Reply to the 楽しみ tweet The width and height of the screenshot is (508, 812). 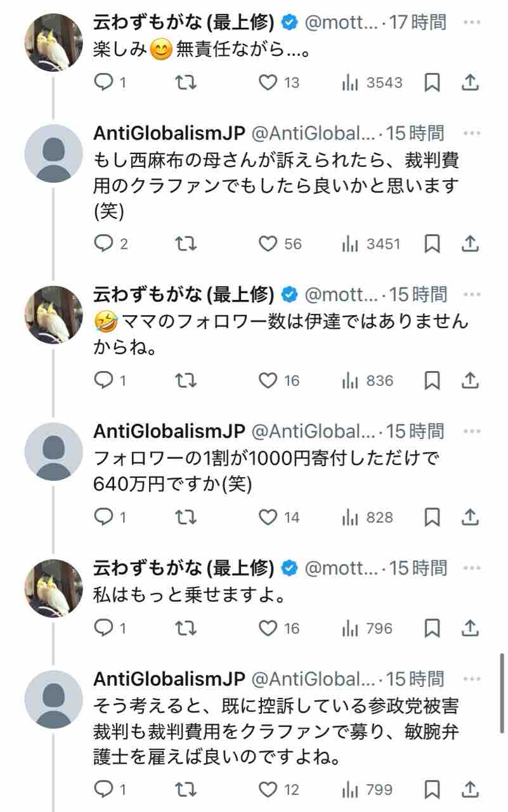(x=103, y=82)
